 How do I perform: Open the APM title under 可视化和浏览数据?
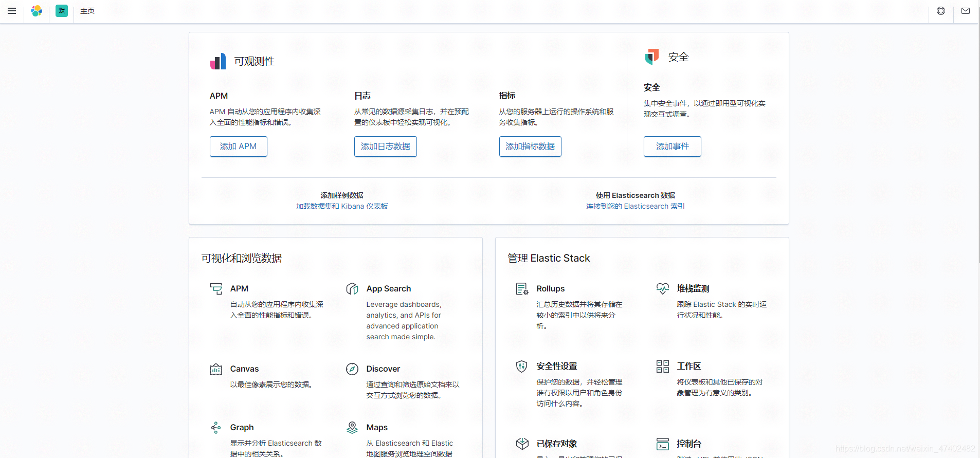[x=239, y=288]
